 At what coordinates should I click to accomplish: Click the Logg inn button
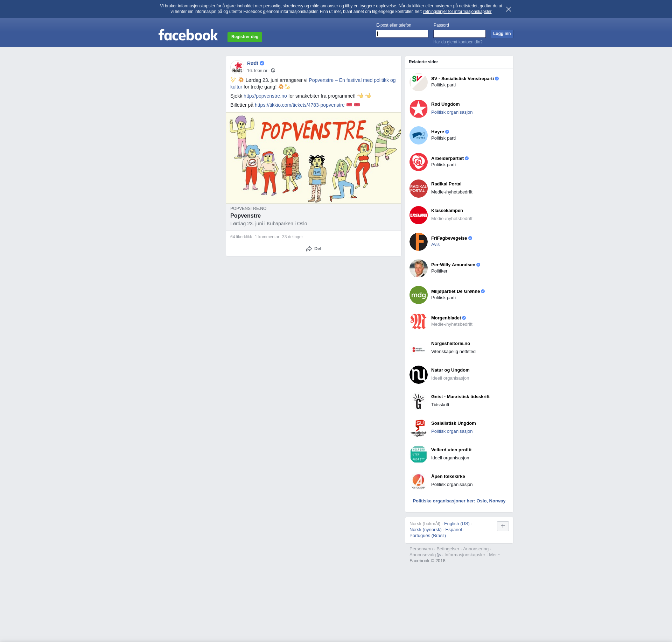[502, 34]
